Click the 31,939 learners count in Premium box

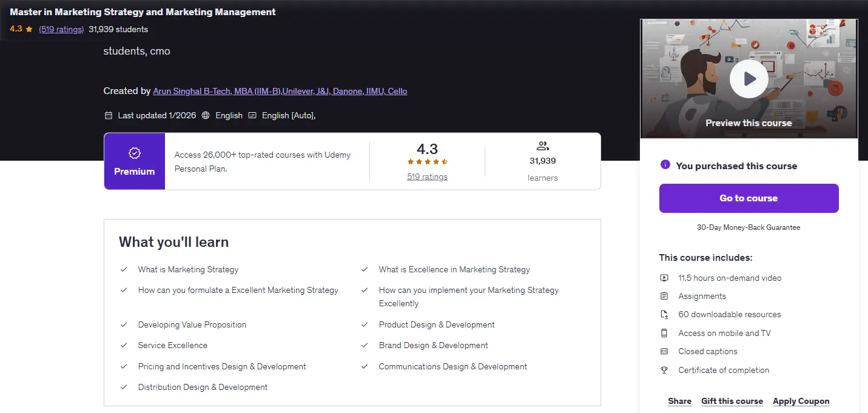click(x=543, y=161)
